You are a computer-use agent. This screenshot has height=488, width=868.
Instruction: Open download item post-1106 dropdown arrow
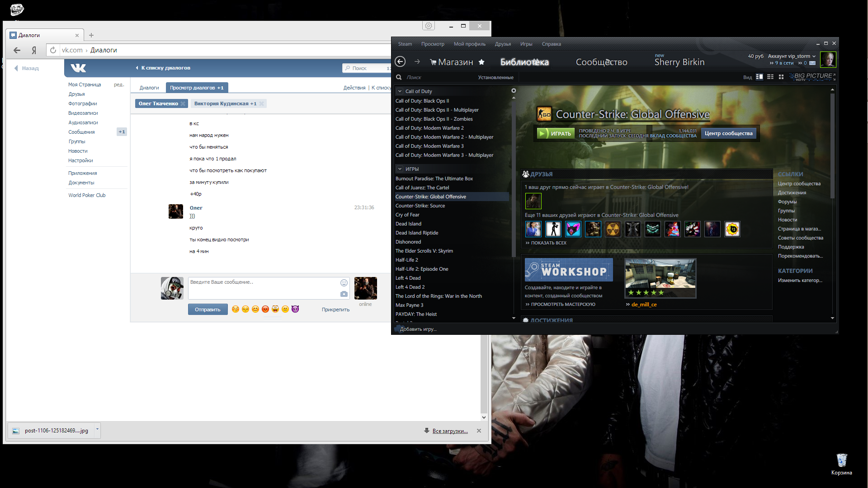[x=97, y=430]
